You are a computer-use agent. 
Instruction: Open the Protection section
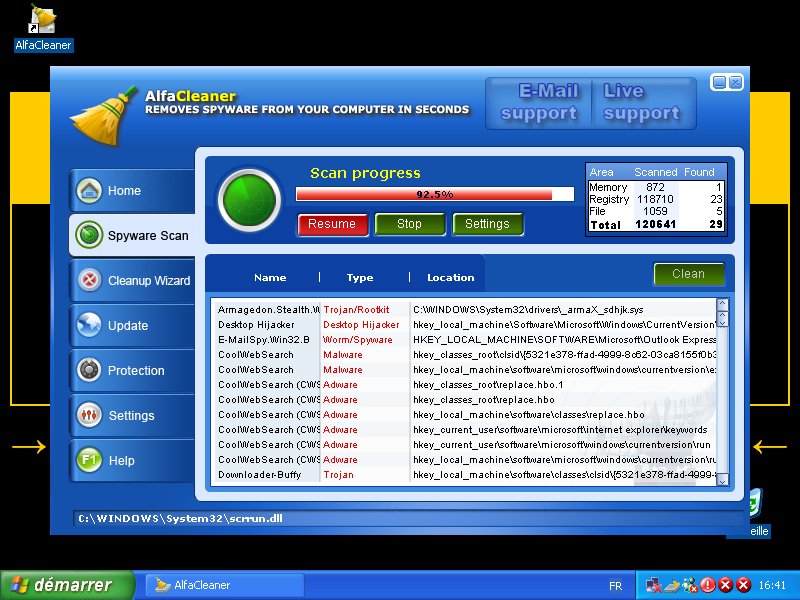[132, 370]
